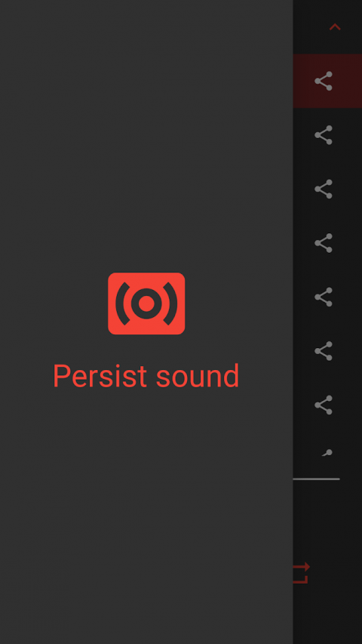Click the sixth row's share icon
The width and height of the screenshot is (362, 644).
[324, 351]
